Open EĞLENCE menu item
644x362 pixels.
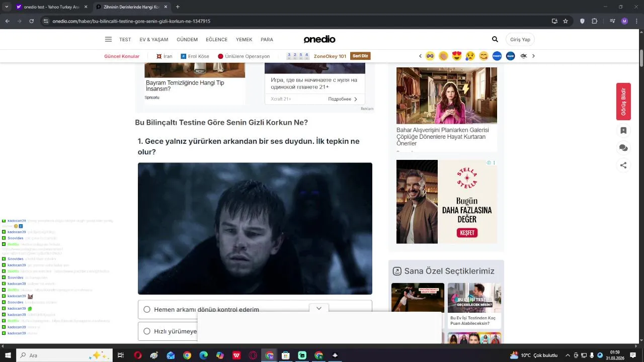coord(217,40)
